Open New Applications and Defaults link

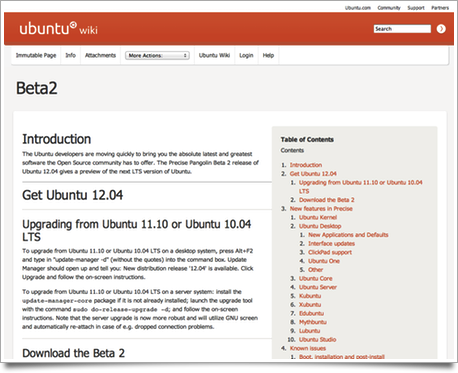tap(348, 235)
